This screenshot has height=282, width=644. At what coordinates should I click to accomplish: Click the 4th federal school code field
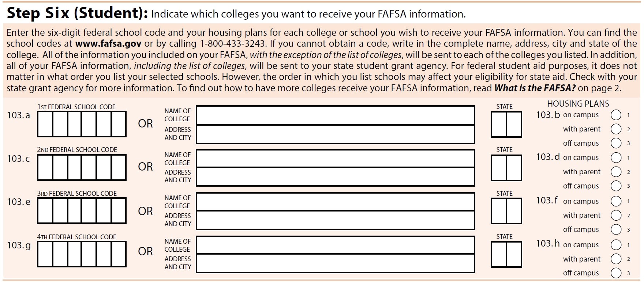(82, 254)
